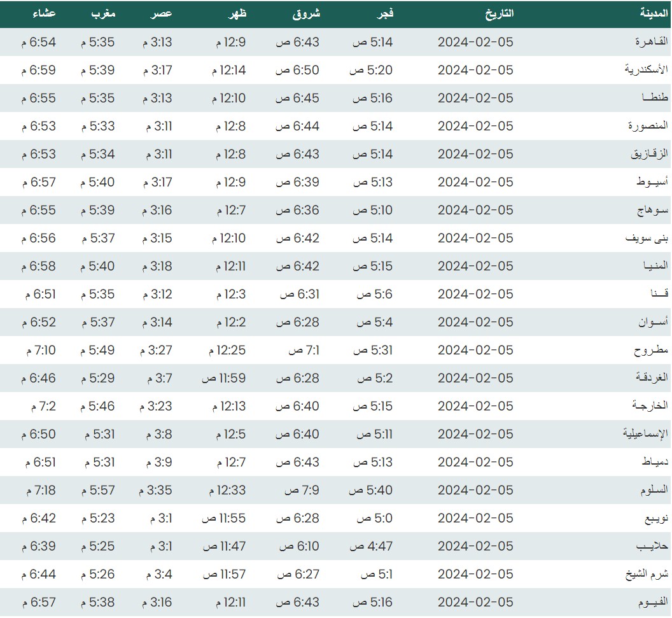The height and width of the screenshot is (618, 672).
Task: Select the Dhuhr time 11:59 ص for الغردقة
Action: [224, 378]
